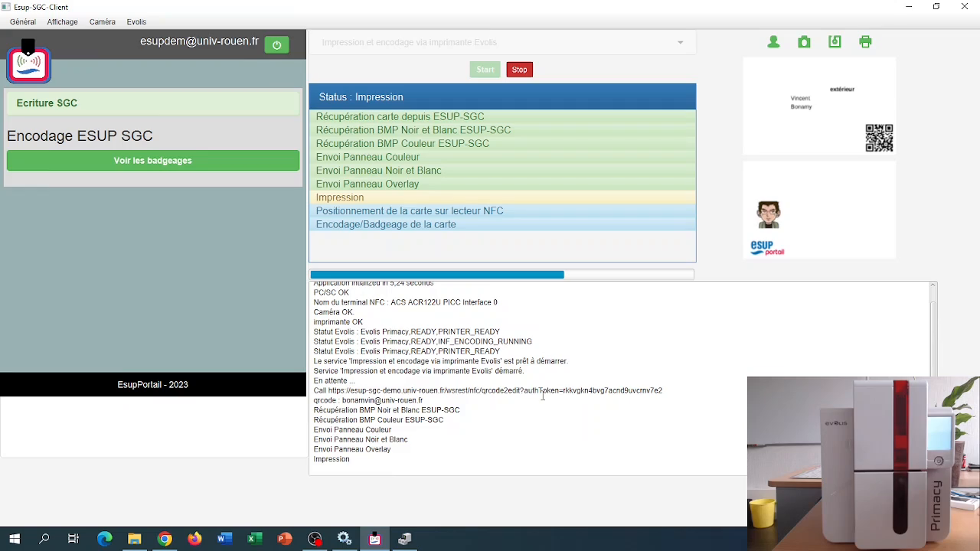
Task: Click the blue progress bar
Action: click(437, 275)
